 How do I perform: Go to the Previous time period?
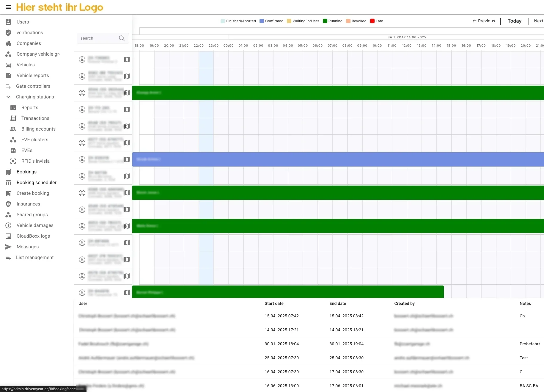tap(484, 21)
